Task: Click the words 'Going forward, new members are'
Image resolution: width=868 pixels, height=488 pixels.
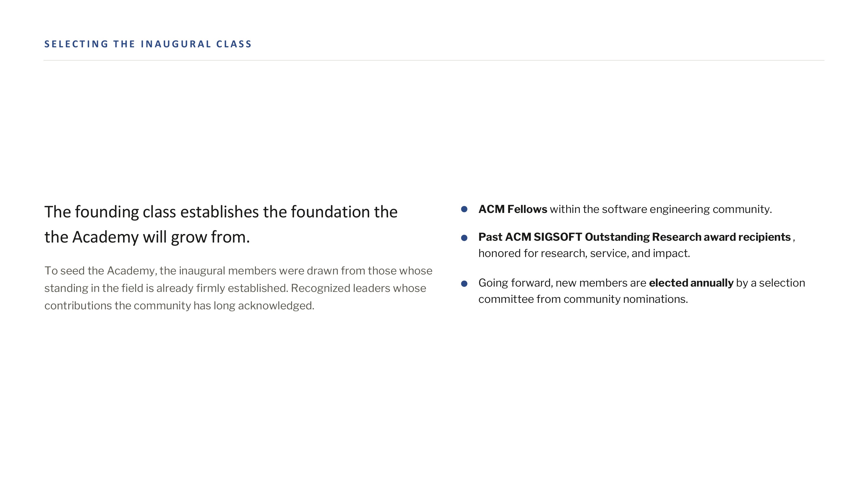Action: tap(562, 282)
